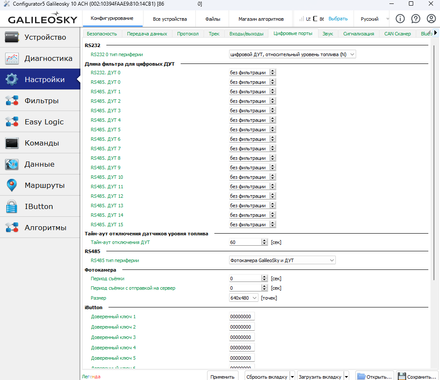Click the info circle icon
Screen dimensions: 440x380
tap(400, 19)
